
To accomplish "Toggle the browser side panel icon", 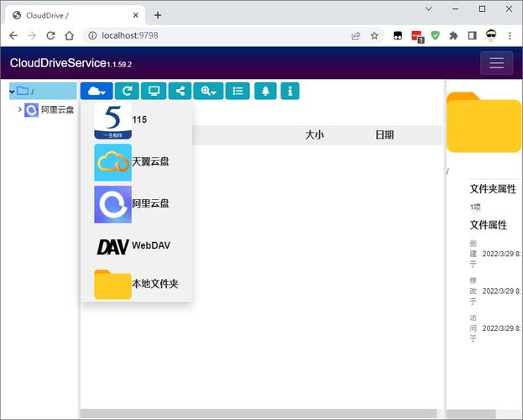I will click(473, 35).
